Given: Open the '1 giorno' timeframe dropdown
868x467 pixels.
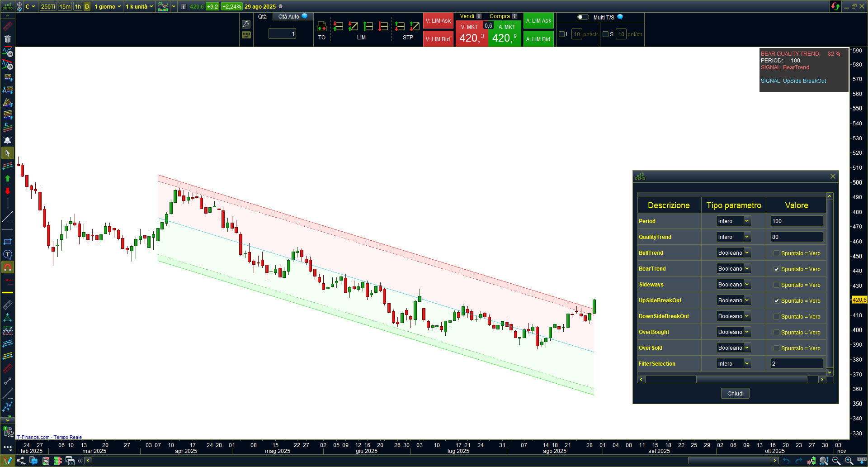Looking at the screenshot, I should pos(108,7).
